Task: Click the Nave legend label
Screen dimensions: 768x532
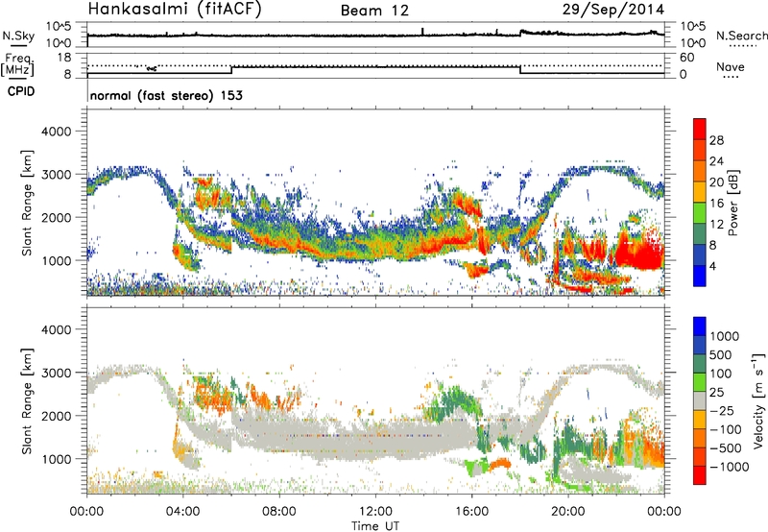Action: pos(731,67)
